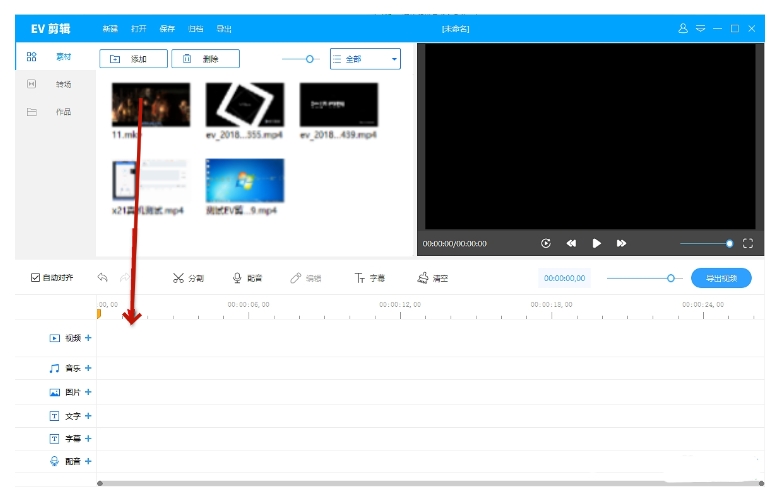The height and width of the screenshot is (497, 777).
Task: Click the export video (导出视频) button
Action: (721, 278)
